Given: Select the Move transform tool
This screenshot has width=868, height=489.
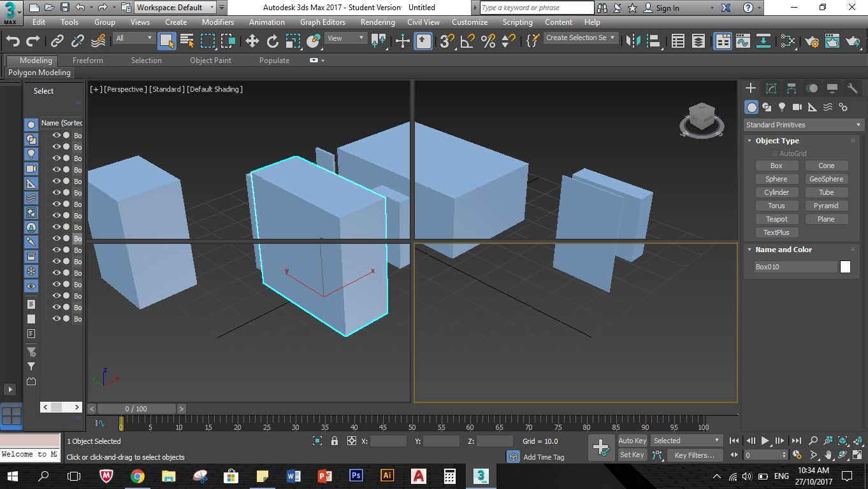Looking at the screenshot, I should (x=252, y=41).
